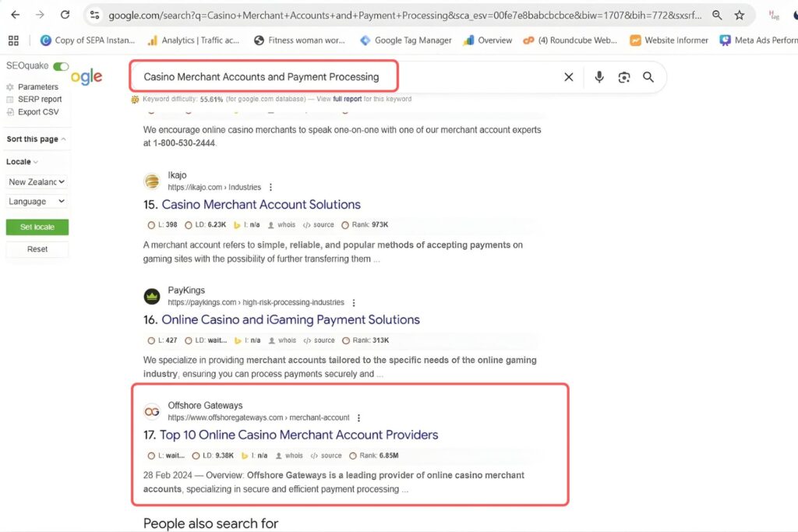Open Google Lens image search
Viewport: 798px width, 532px height.
[623, 76]
